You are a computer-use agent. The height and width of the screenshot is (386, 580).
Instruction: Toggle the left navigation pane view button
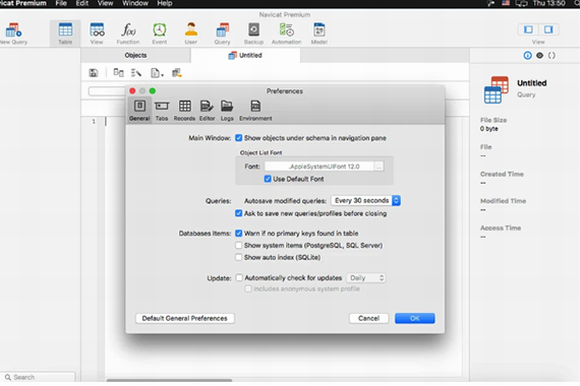pyautogui.click(x=528, y=30)
